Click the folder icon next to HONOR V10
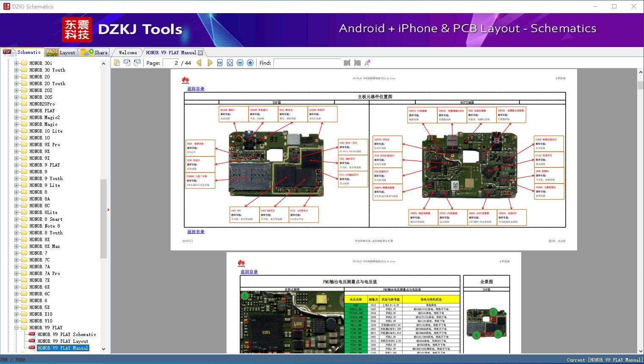644x364 pixels. coord(24,321)
